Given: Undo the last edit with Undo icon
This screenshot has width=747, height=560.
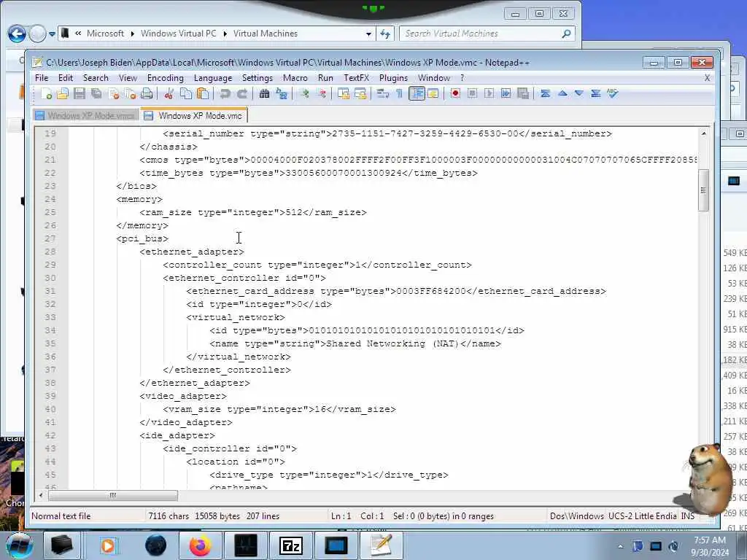Looking at the screenshot, I should 225,94.
